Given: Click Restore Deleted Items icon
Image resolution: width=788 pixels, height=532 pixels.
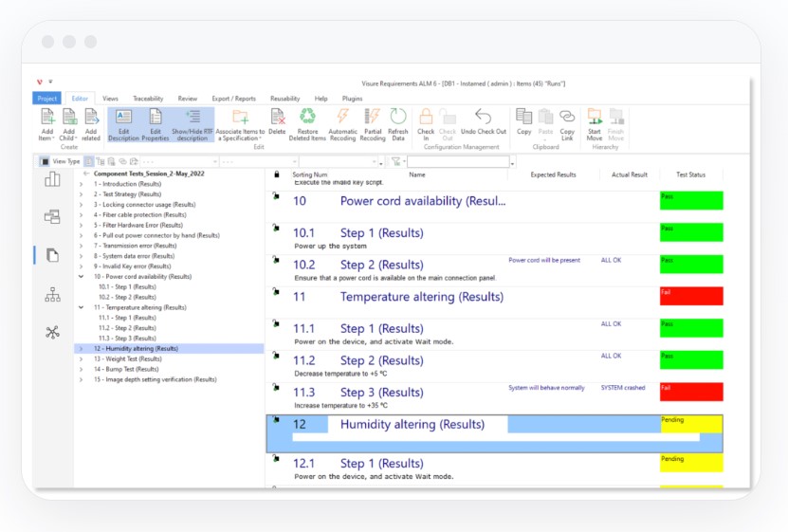Looking at the screenshot, I should pyautogui.click(x=307, y=116).
